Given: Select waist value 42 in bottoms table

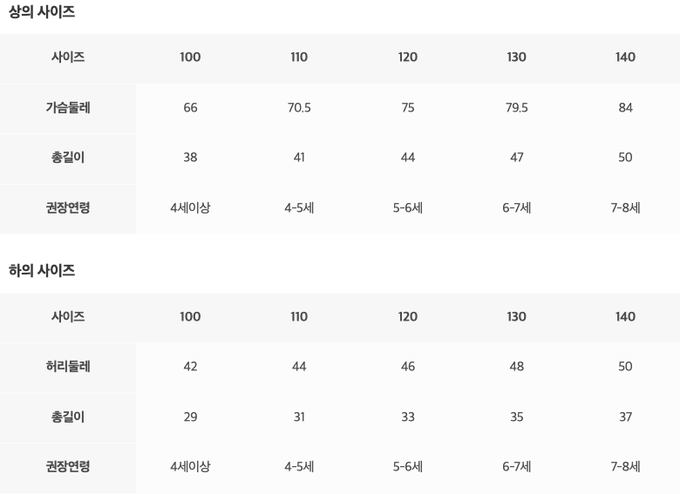Looking at the screenshot, I should [x=190, y=367].
